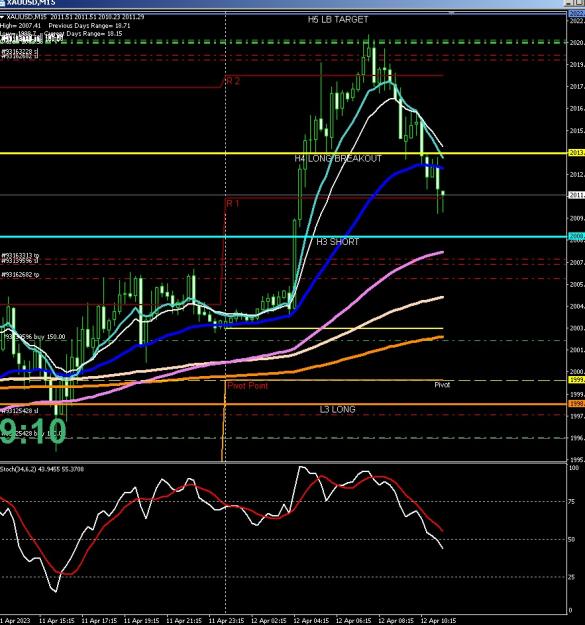Minimize the XAUUSD,M15 chart window
Image resolution: width=585 pixels, height=625 pixels.
568,3
